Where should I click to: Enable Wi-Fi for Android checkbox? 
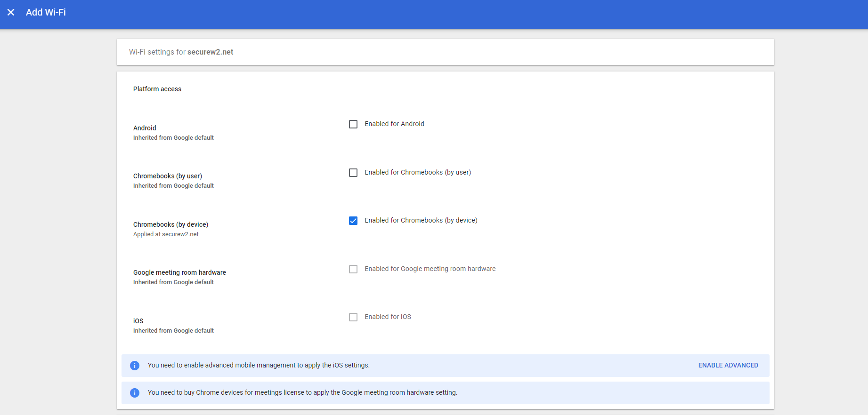(353, 124)
